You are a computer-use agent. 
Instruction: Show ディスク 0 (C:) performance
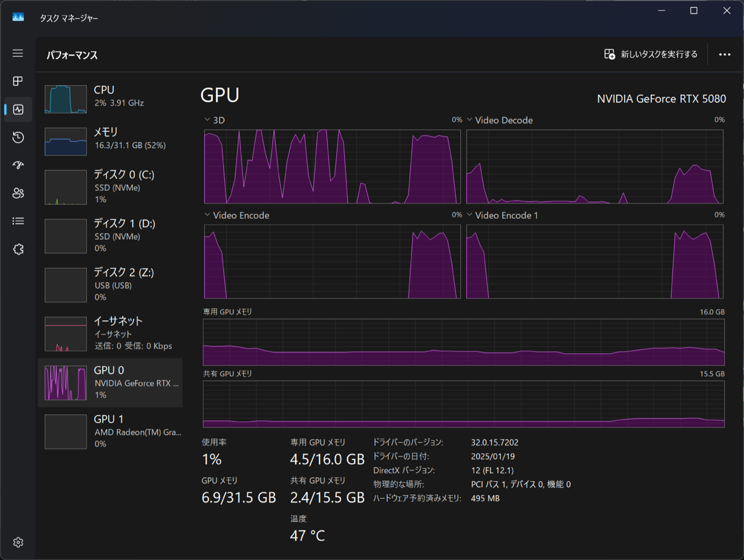[110, 187]
